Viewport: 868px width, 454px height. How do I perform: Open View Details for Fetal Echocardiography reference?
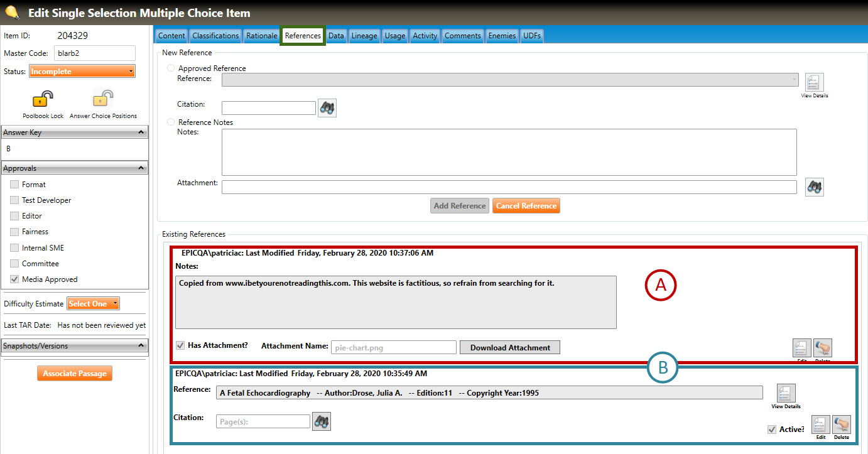[786, 393]
